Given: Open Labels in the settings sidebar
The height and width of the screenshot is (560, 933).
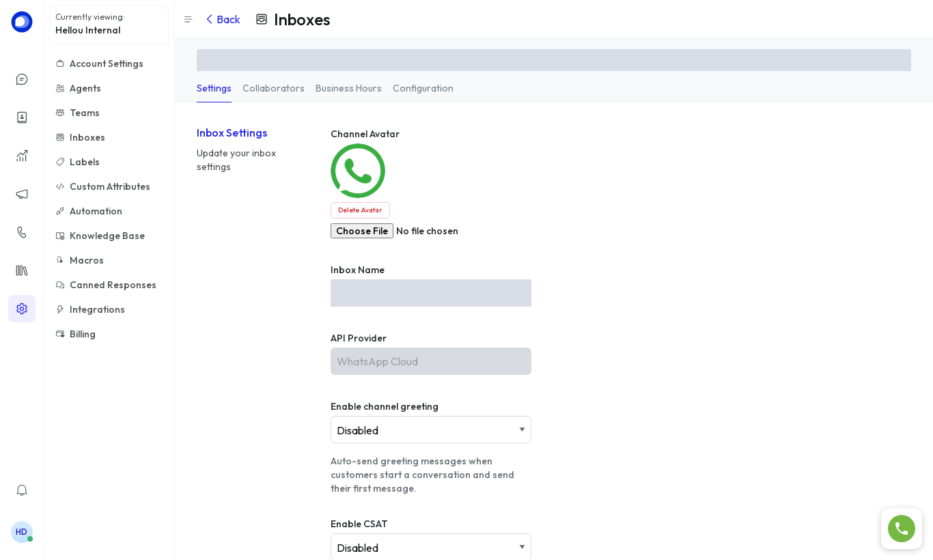Looking at the screenshot, I should tap(109, 162).
